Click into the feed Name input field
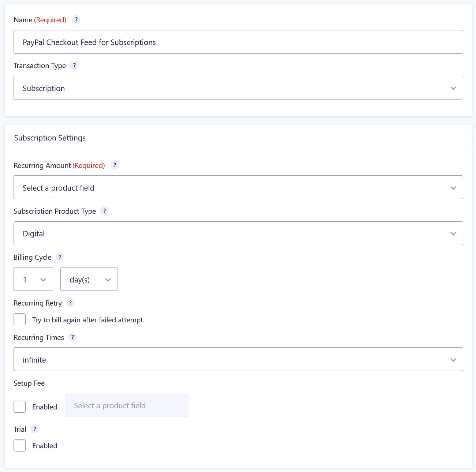 click(238, 42)
